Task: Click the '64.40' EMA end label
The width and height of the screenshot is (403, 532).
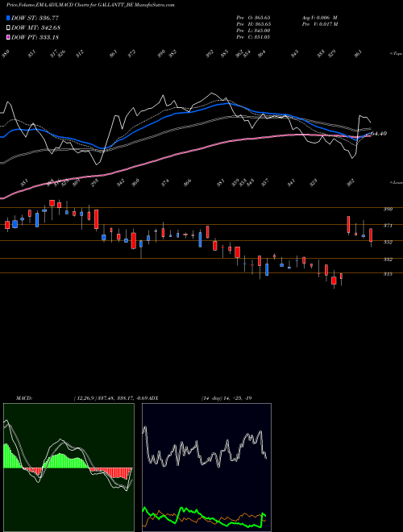Action: pos(379,134)
